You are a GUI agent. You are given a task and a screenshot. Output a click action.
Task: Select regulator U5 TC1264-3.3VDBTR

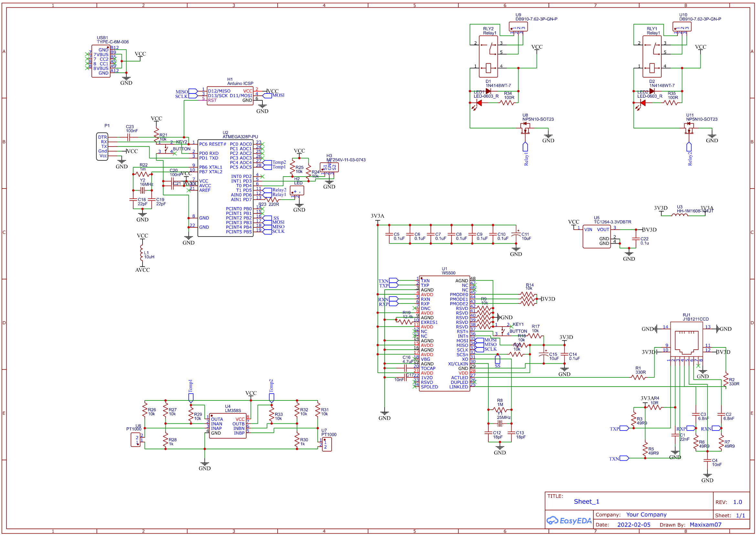click(x=597, y=236)
